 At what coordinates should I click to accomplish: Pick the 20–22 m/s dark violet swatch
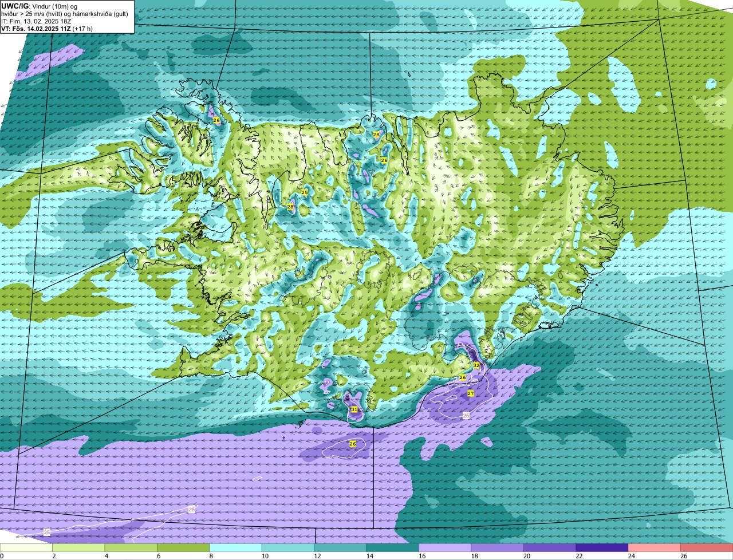(550, 547)
